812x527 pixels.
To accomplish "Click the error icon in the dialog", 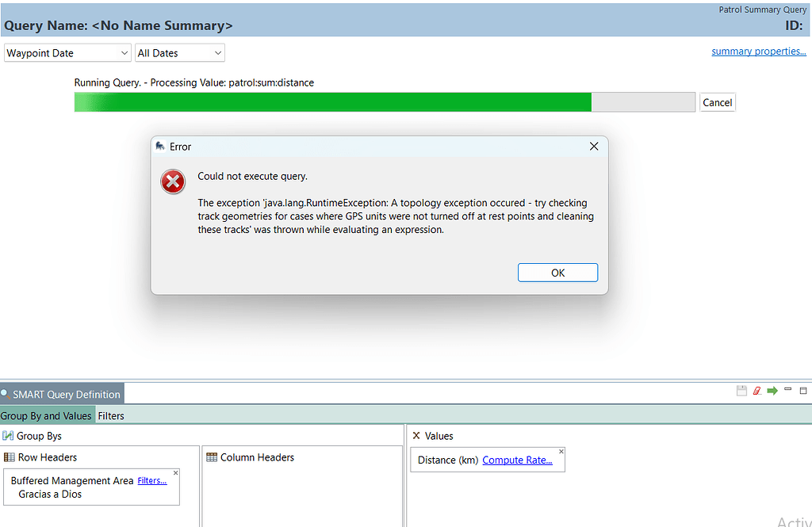I will tap(172, 181).
